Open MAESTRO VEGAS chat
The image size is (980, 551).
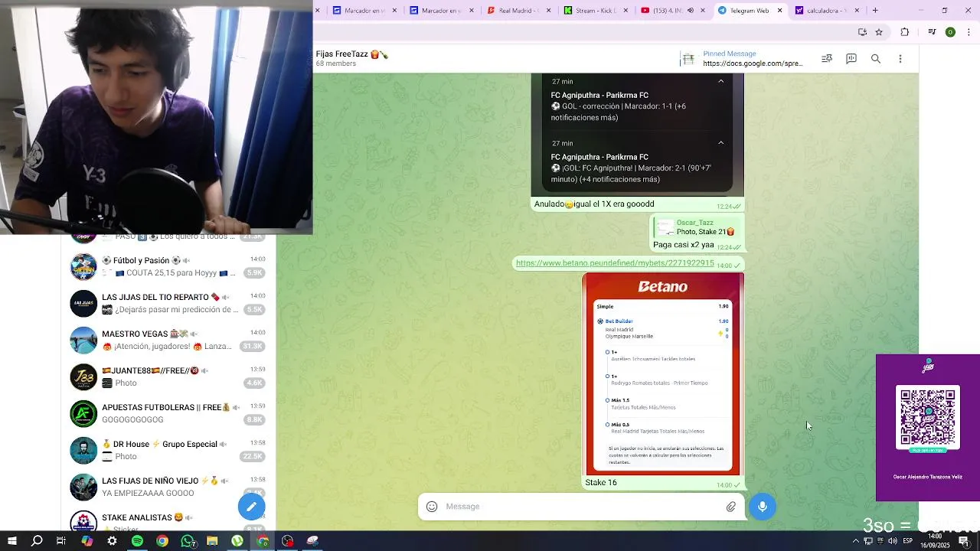pyautogui.click(x=168, y=340)
